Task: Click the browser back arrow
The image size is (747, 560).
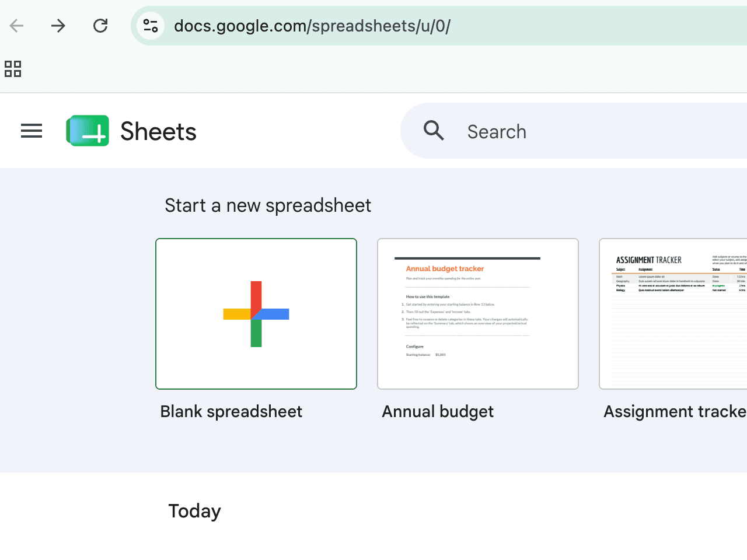Action: [17, 26]
